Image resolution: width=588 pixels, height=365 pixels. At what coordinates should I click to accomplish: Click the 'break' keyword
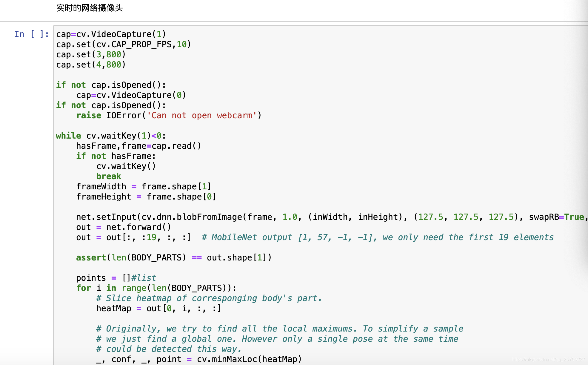point(109,176)
